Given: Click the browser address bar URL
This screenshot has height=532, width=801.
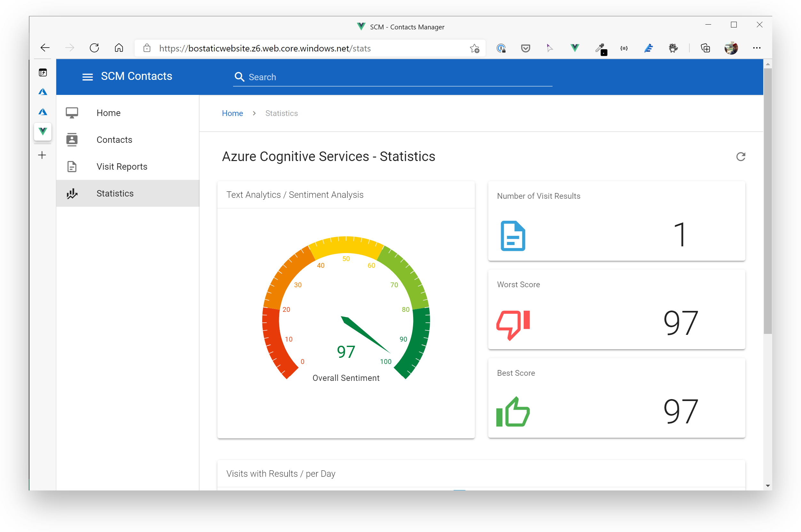Looking at the screenshot, I should (265, 49).
